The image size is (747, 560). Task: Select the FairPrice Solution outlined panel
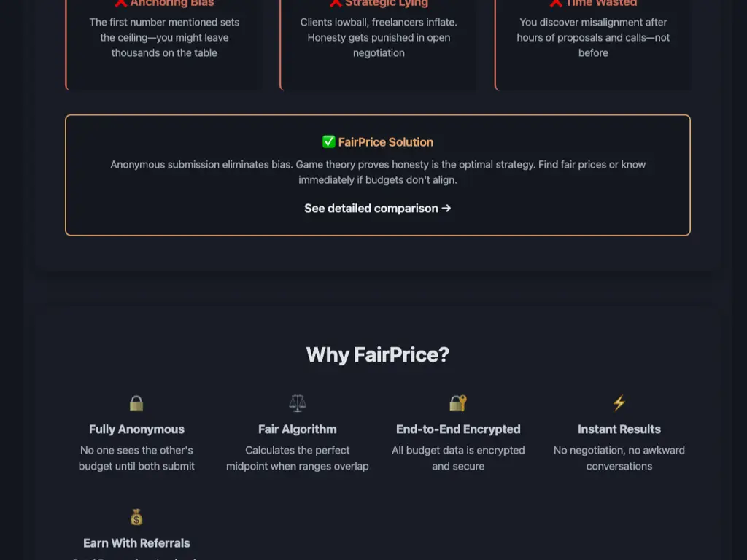(x=377, y=174)
